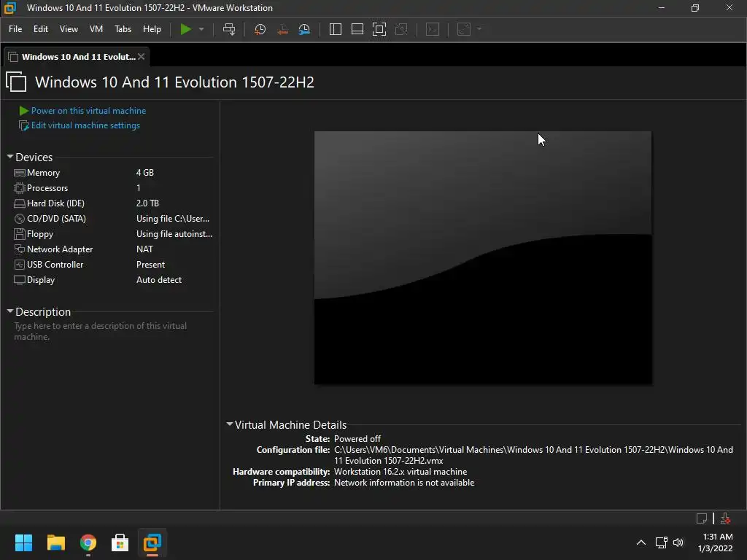This screenshot has height=560, width=747.
Task: Click the Hard Disk (IDE) icon
Action: point(20,203)
